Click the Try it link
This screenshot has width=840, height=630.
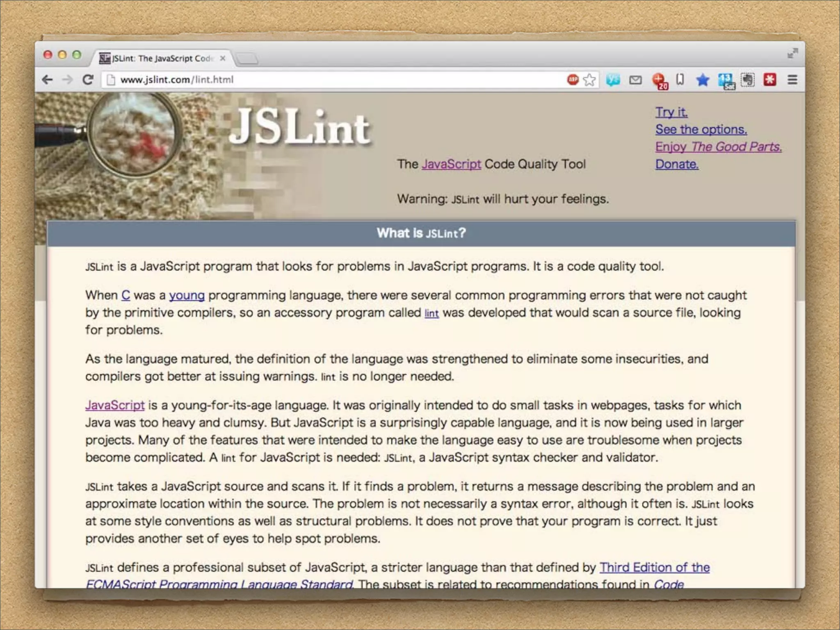tap(671, 112)
